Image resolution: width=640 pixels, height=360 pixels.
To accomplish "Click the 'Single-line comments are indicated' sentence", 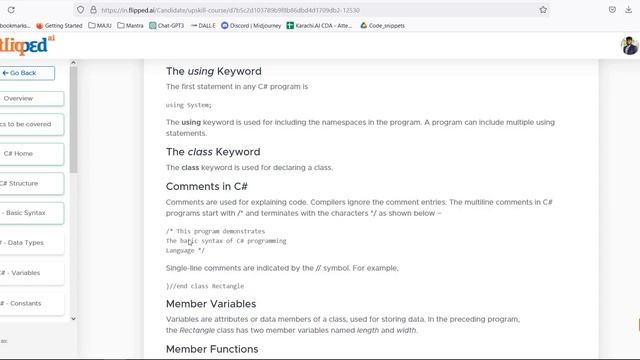I will click(282, 268).
